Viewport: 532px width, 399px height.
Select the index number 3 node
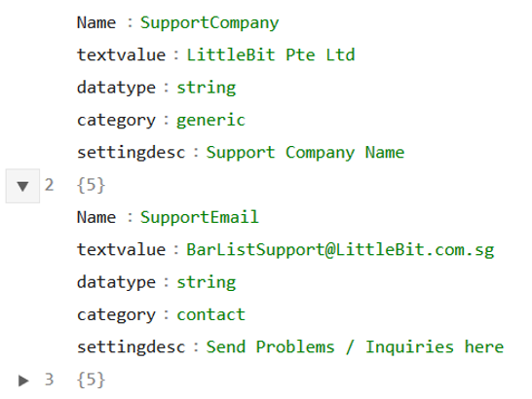(x=49, y=380)
